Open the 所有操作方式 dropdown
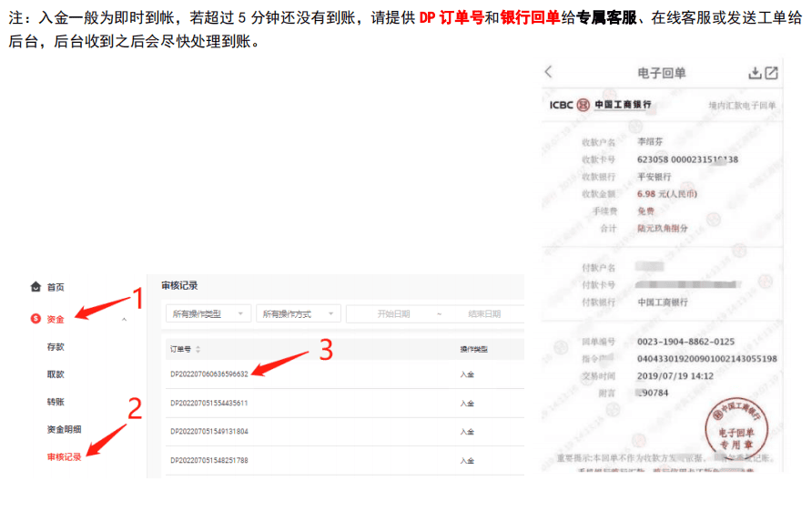Screen dimensions: 812x512 coord(299,313)
